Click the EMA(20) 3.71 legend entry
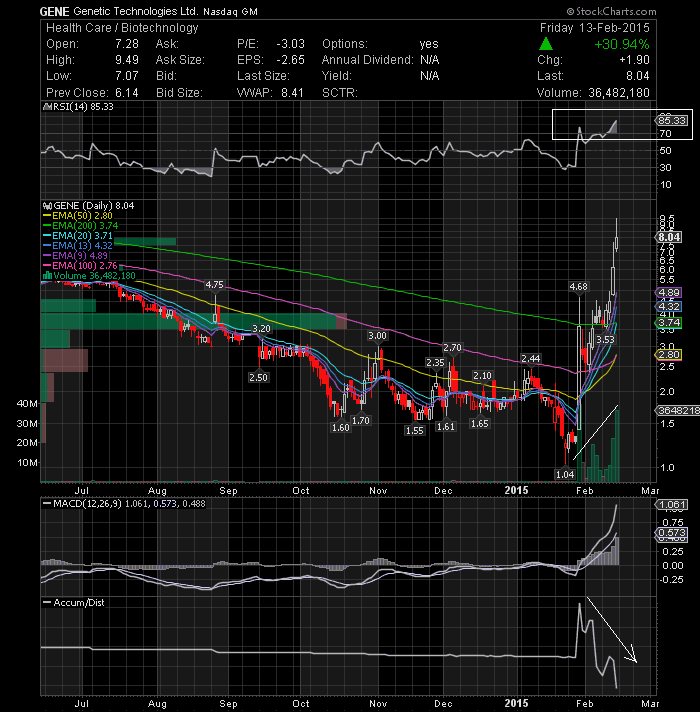 82,236
